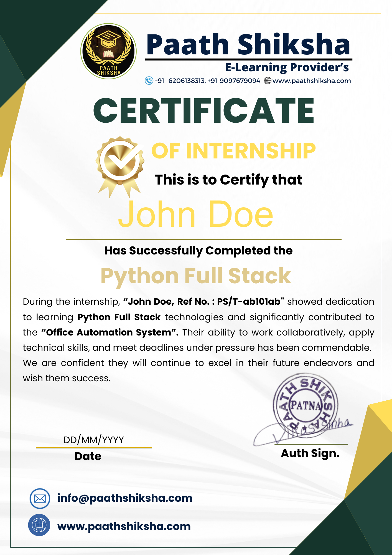Click the handwritten signature over the stamp

tap(304, 432)
